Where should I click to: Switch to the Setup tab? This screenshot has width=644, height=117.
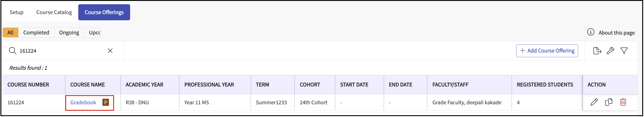(x=17, y=12)
